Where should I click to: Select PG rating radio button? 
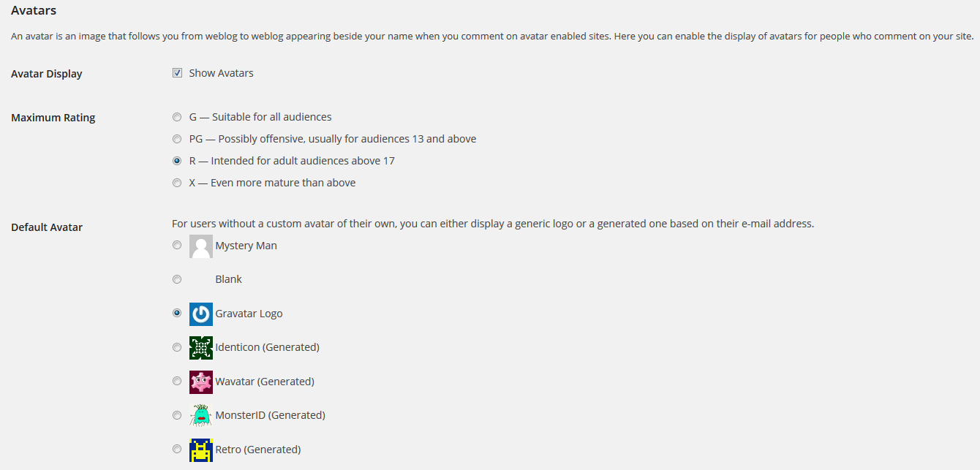pyautogui.click(x=177, y=139)
